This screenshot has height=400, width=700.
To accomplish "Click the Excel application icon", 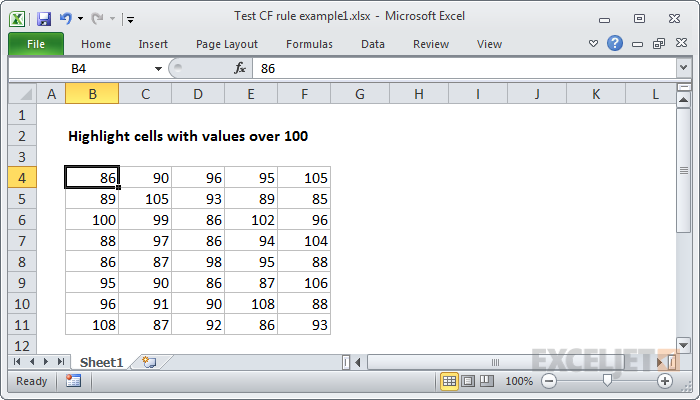I will pyautogui.click(x=17, y=19).
